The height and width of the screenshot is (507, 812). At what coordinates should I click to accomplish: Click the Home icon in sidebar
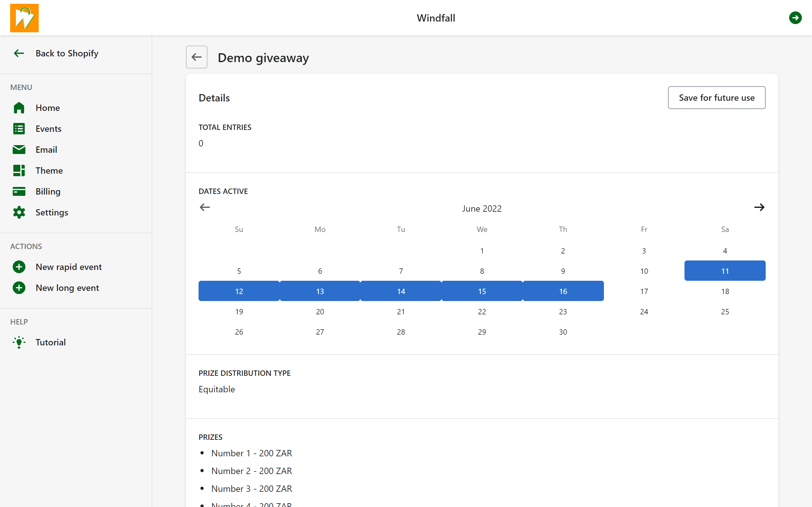click(19, 107)
